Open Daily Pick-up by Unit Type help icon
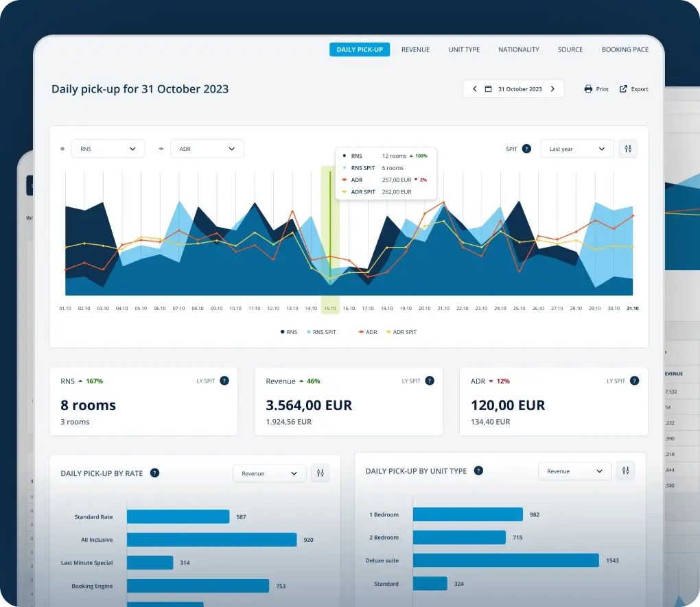Image resolution: width=700 pixels, height=607 pixels. pos(478,471)
